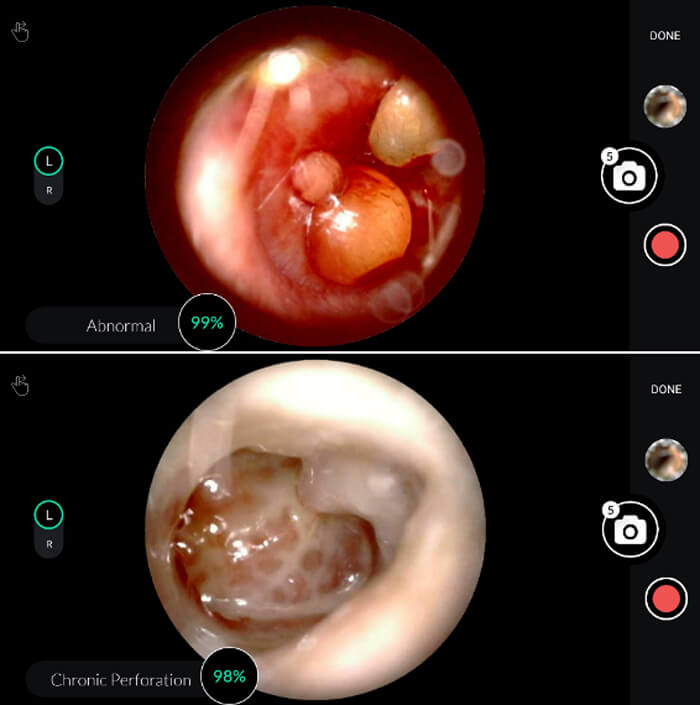Select left ear (L) in the top panel

pos(48,160)
